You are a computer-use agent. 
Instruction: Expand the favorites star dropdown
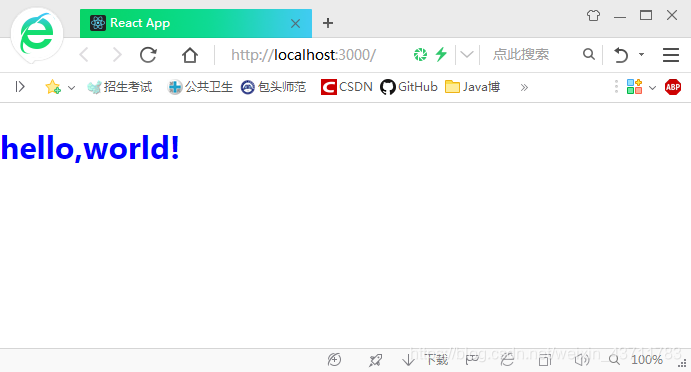tap(71, 88)
